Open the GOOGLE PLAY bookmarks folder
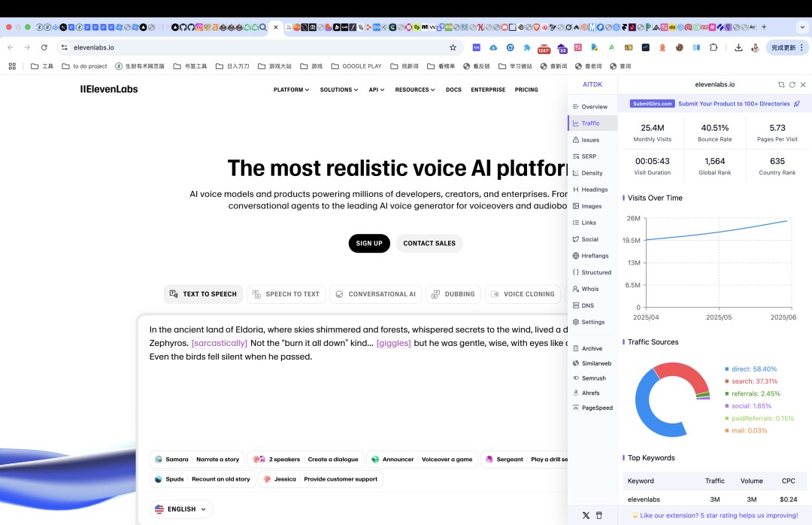 coord(356,66)
